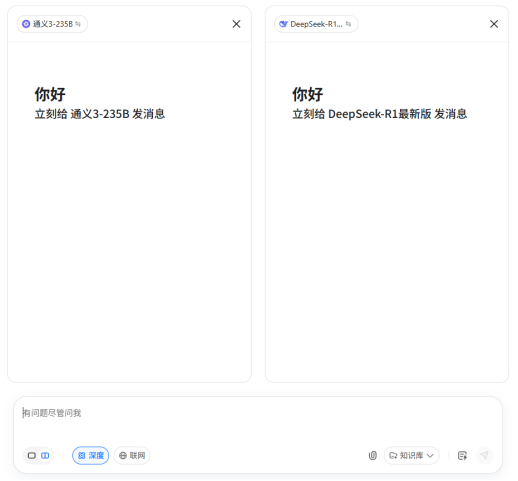Switch to dual-panel compare layout
Image resolution: width=518 pixels, height=481 pixels.
45,455
